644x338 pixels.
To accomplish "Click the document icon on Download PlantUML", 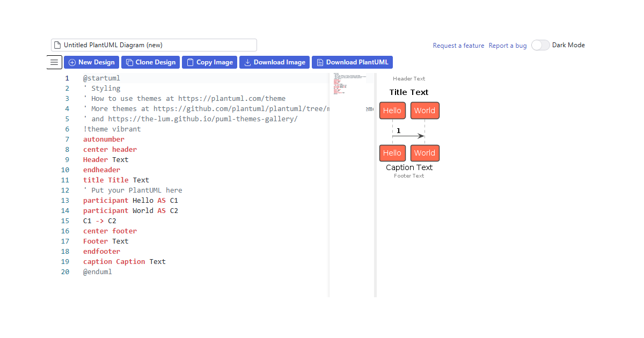I will tap(319, 62).
